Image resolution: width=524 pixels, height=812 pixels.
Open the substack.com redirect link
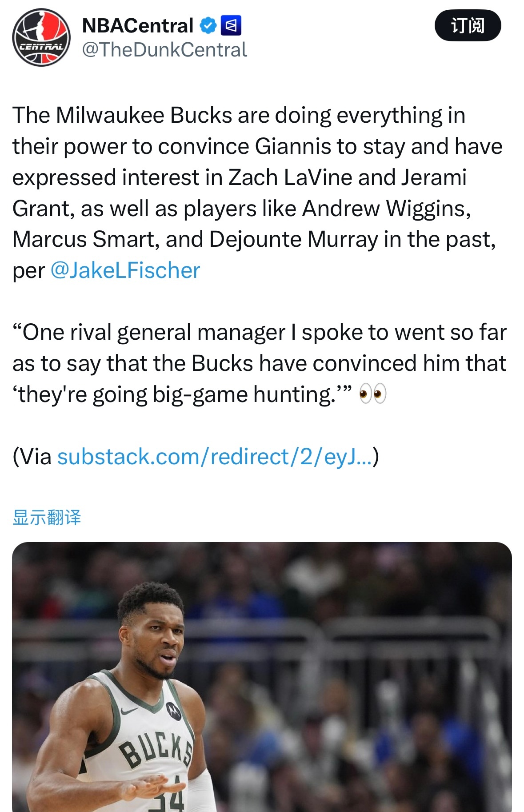[214, 457]
